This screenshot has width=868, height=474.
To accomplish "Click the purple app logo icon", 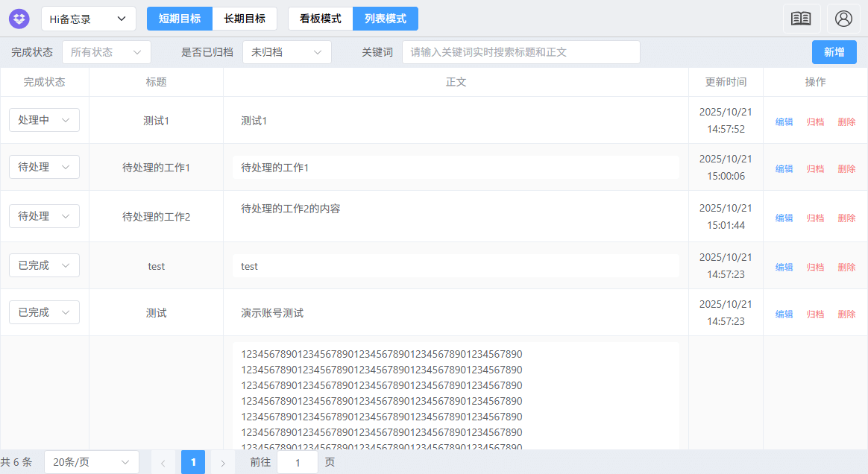I will [x=19, y=19].
